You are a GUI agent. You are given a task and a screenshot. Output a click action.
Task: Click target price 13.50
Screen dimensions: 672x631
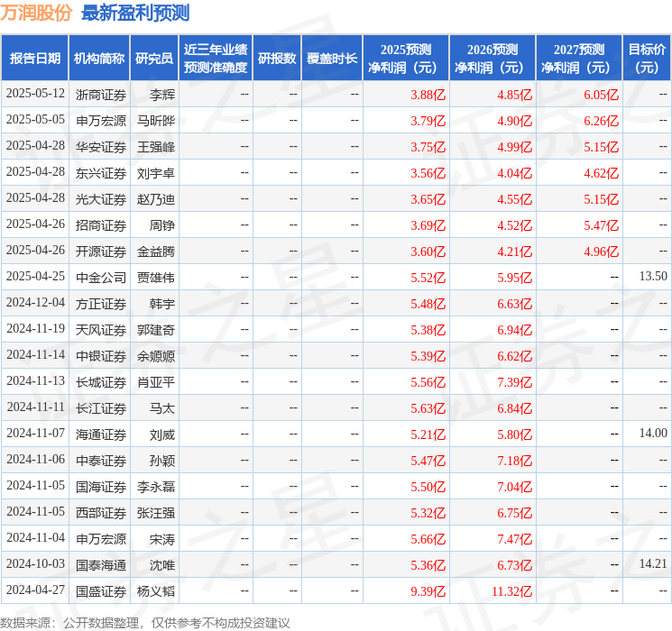coord(653,277)
